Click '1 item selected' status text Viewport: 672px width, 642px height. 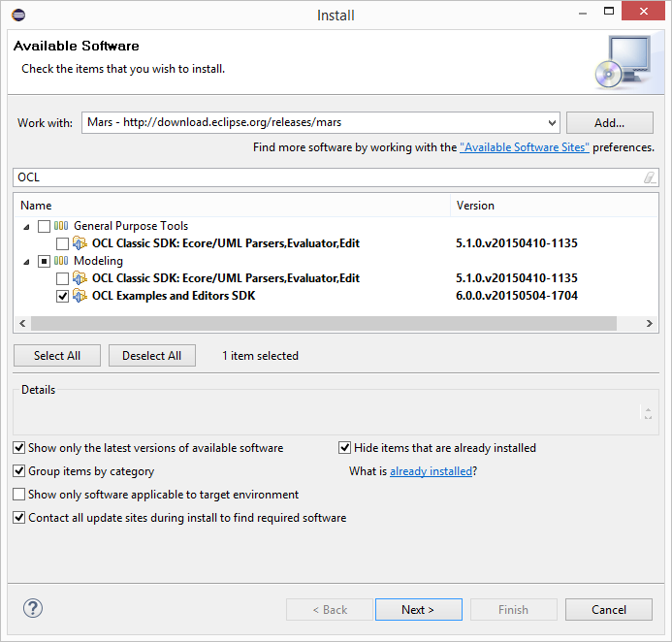pos(260,356)
